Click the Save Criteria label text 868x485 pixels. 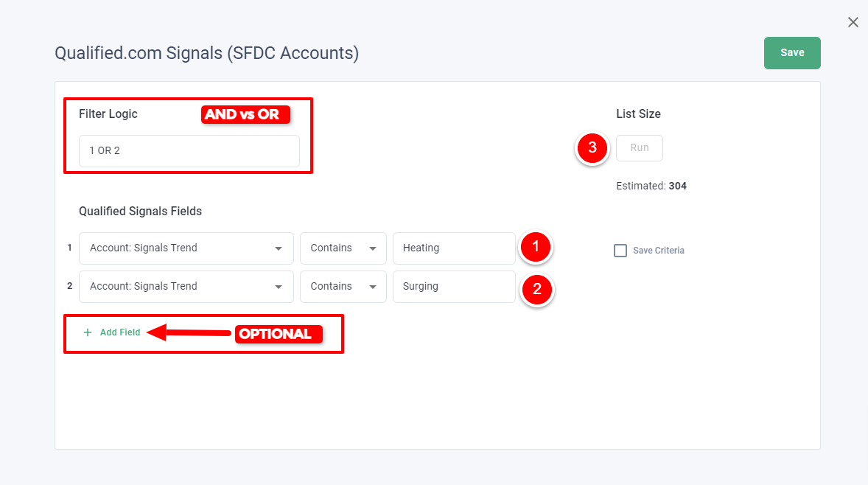pos(658,251)
